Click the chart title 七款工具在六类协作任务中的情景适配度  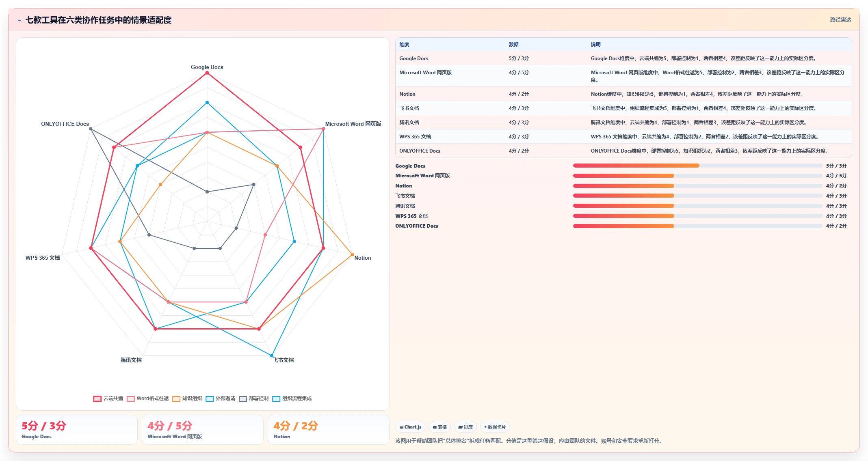pos(99,20)
